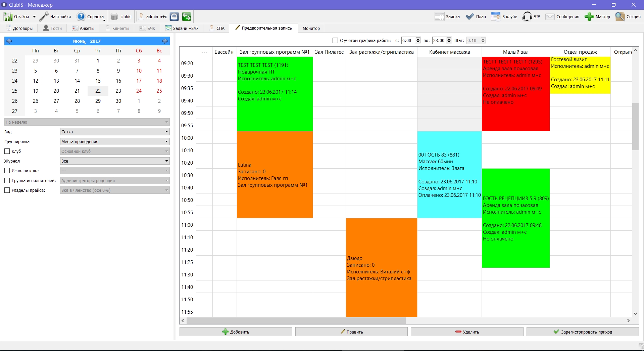The height and width of the screenshot is (351, 644).
Task: Click the Справка help icon
Action: [81, 16]
